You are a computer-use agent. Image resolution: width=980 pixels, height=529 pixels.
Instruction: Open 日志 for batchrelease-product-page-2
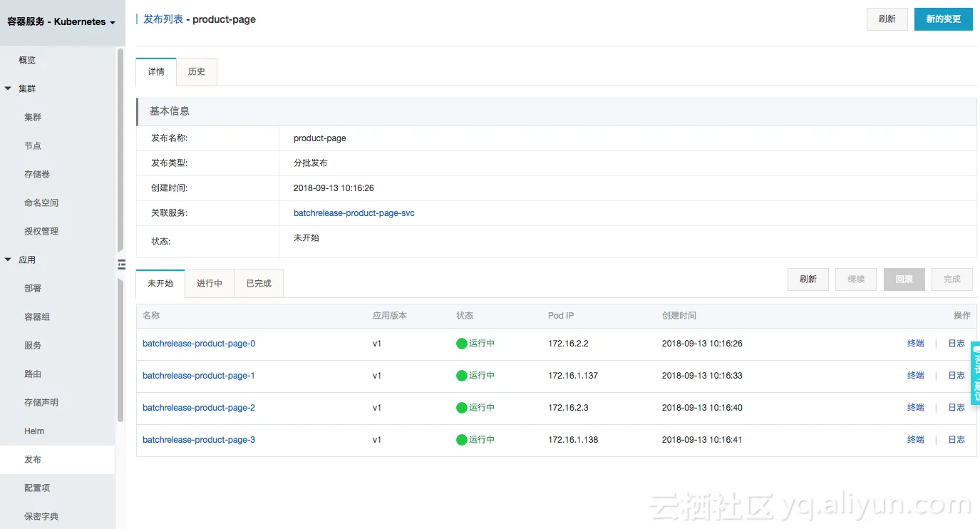[956, 408]
